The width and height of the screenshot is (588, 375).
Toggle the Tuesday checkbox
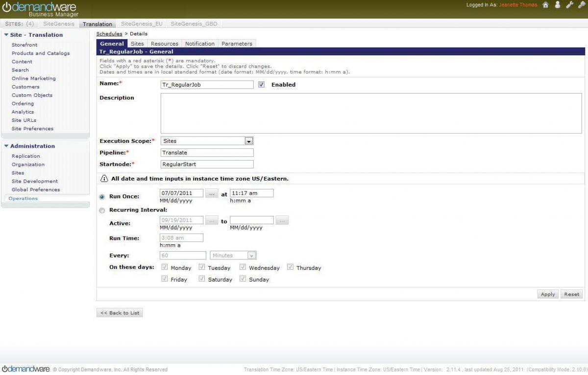pyautogui.click(x=201, y=267)
